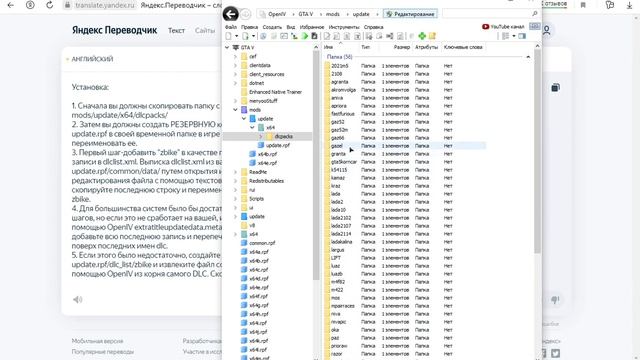This screenshot has width=640, height=360.
Task: Select Enhanced Native Trainer folder
Action: pos(275,92)
